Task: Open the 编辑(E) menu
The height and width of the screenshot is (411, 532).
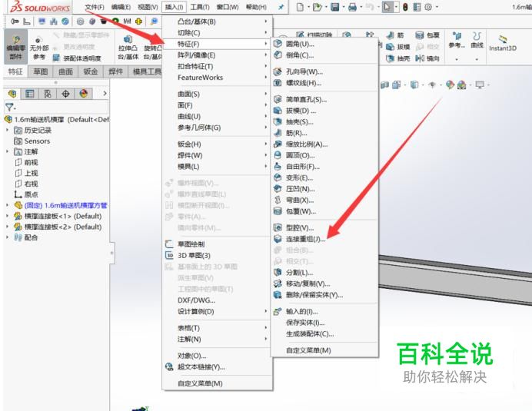Action: click(121, 7)
